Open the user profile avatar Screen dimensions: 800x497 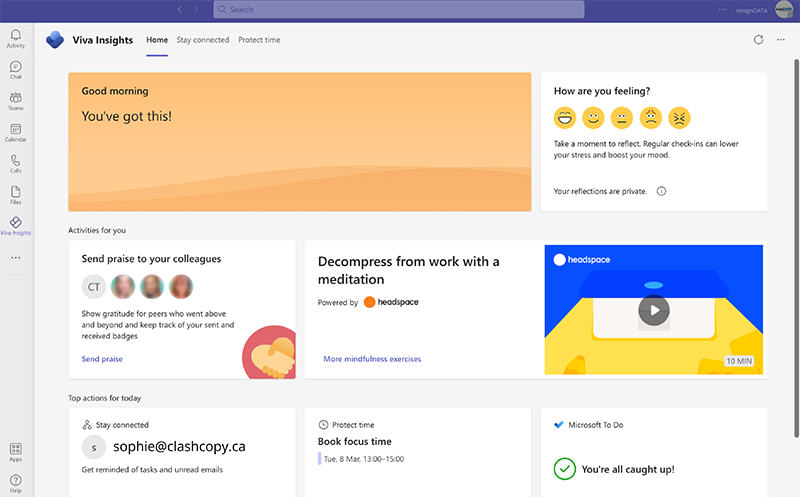click(784, 9)
